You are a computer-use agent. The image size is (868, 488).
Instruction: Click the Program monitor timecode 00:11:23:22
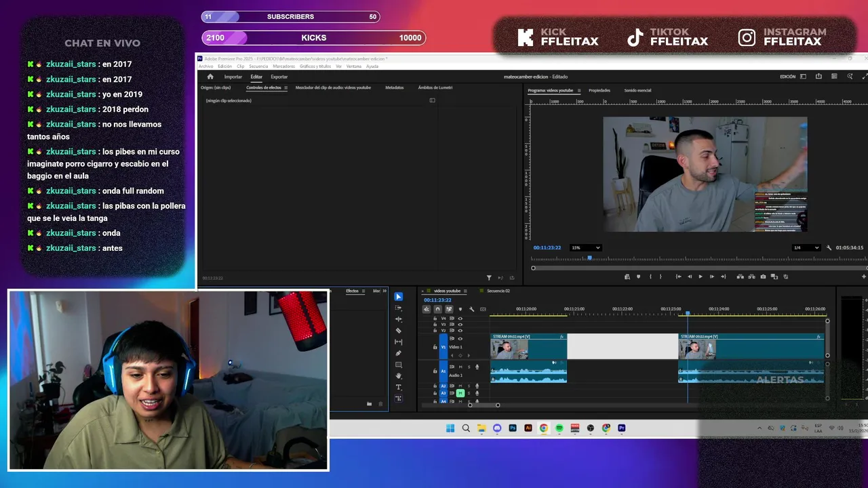click(547, 247)
